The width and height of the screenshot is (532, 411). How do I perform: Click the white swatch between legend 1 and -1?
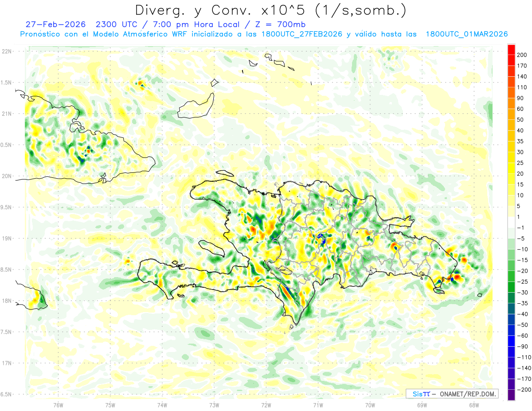pyautogui.click(x=512, y=222)
